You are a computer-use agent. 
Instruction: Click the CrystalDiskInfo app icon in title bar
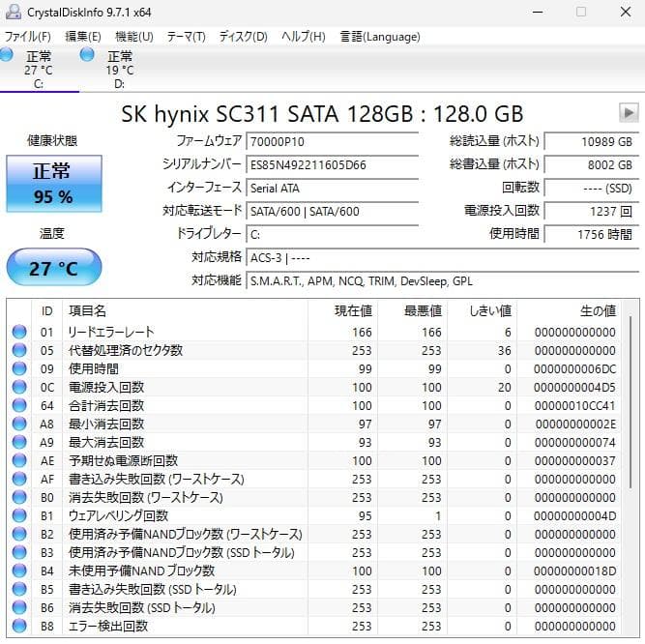tap(14, 12)
